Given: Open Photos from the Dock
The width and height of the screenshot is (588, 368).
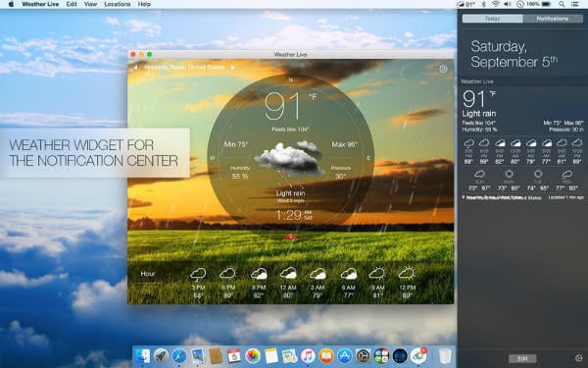Looking at the screenshot, I should point(253,355).
